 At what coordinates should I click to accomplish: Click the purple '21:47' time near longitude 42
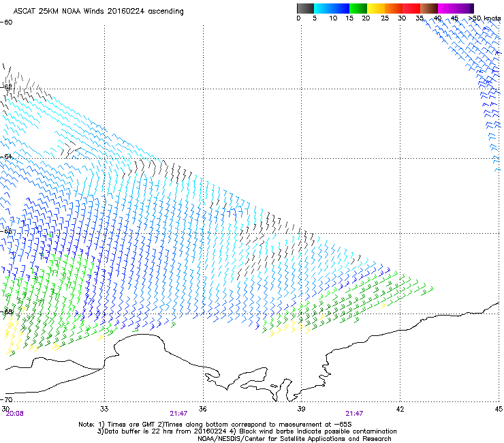[x=354, y=414]
